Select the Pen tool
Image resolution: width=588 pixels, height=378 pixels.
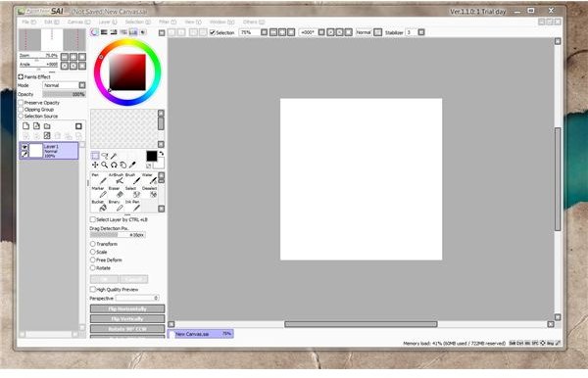click(99, 178)
